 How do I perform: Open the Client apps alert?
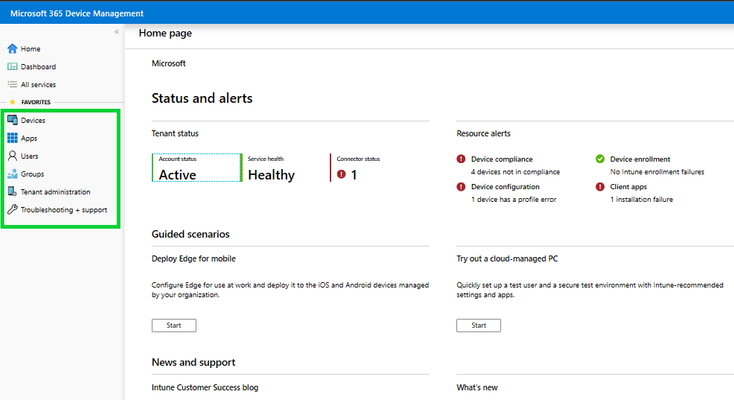click(628, 186)
